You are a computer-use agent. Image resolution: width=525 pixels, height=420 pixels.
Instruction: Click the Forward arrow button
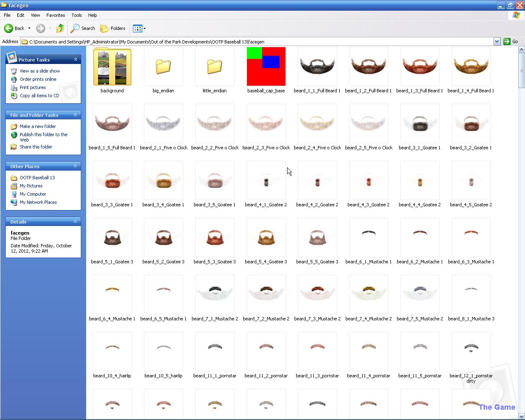click(x=40, y=28)
